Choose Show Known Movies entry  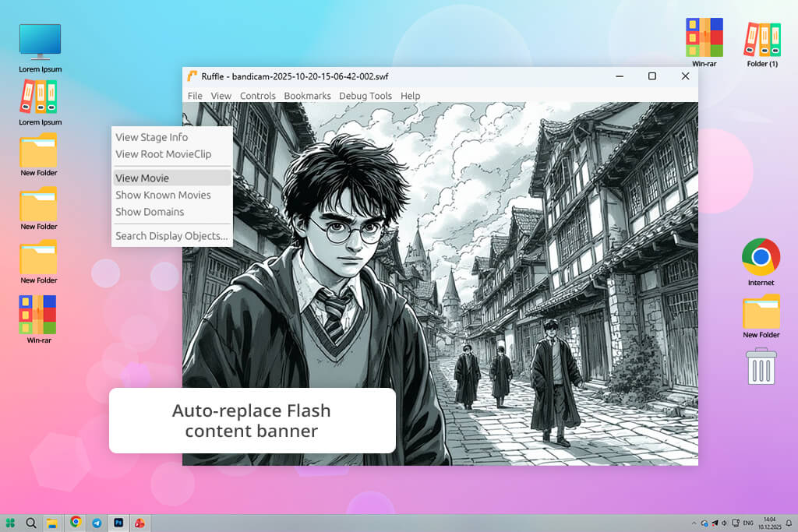pyautogui.click(x=172, y=195)
